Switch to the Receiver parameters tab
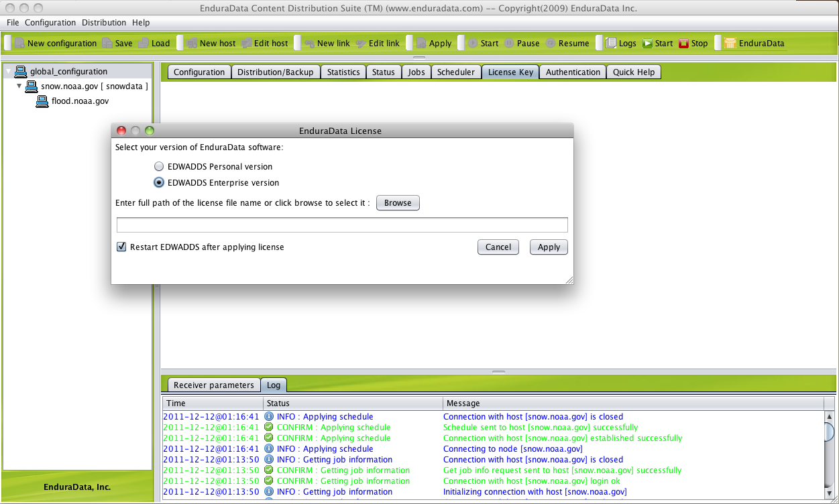This screenshot has height=504, width=839. 214,385
